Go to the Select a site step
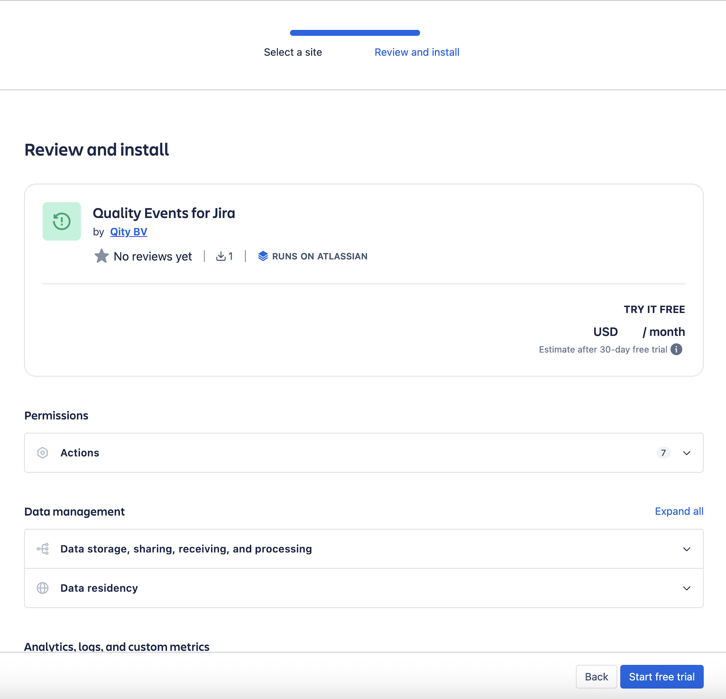726x699 pixels. 293,52
